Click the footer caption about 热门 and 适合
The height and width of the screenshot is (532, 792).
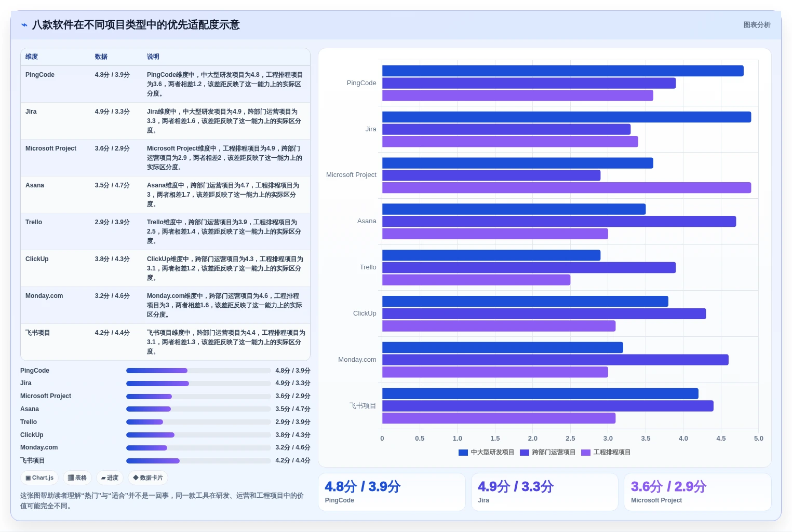(x=162, y=501)
